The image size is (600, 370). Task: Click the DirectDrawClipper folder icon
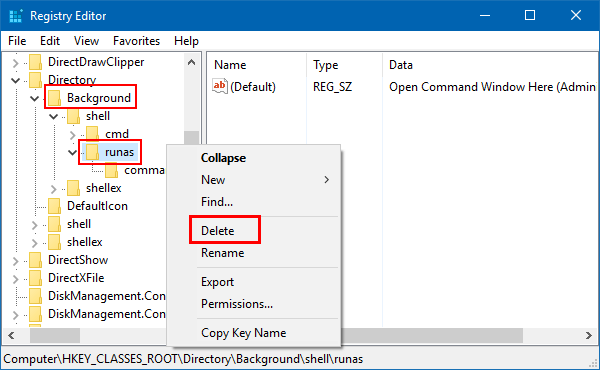pyautogui.click(x=35, y=62)
